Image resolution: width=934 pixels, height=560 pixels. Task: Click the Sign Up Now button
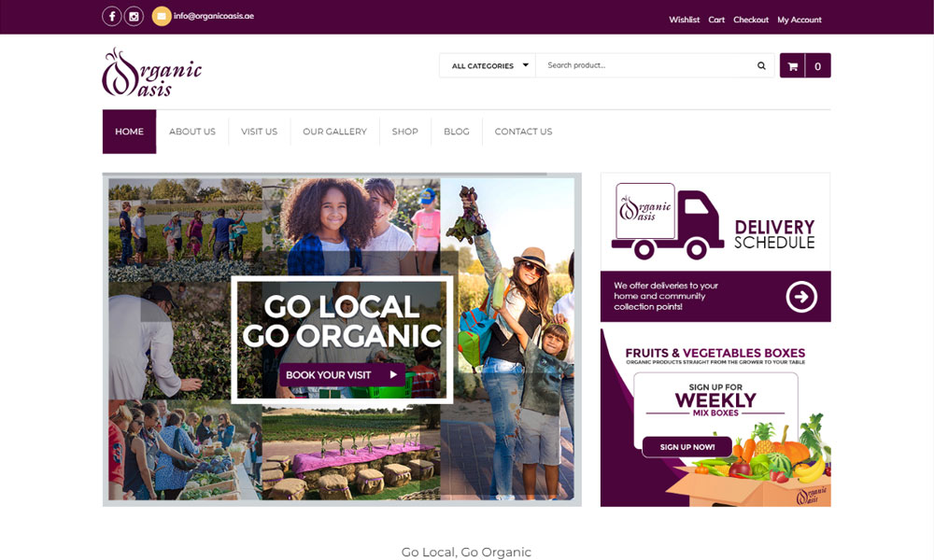686,447
